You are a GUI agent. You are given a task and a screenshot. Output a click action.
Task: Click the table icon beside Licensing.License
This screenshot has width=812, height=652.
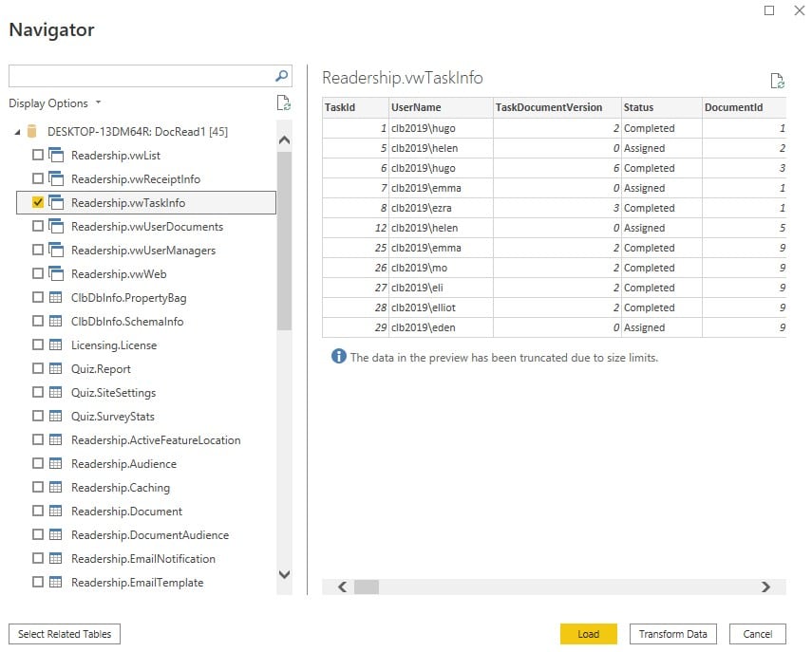coord(57,345)
